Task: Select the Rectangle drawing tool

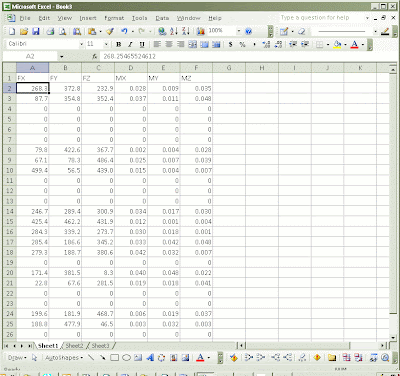Action: point(114,358)
